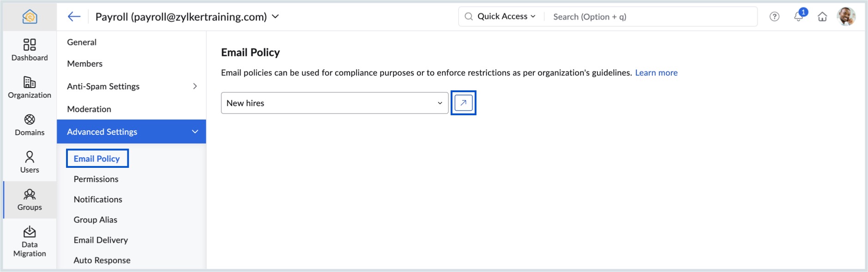Open the Group Alias settings

click(96, 219)
